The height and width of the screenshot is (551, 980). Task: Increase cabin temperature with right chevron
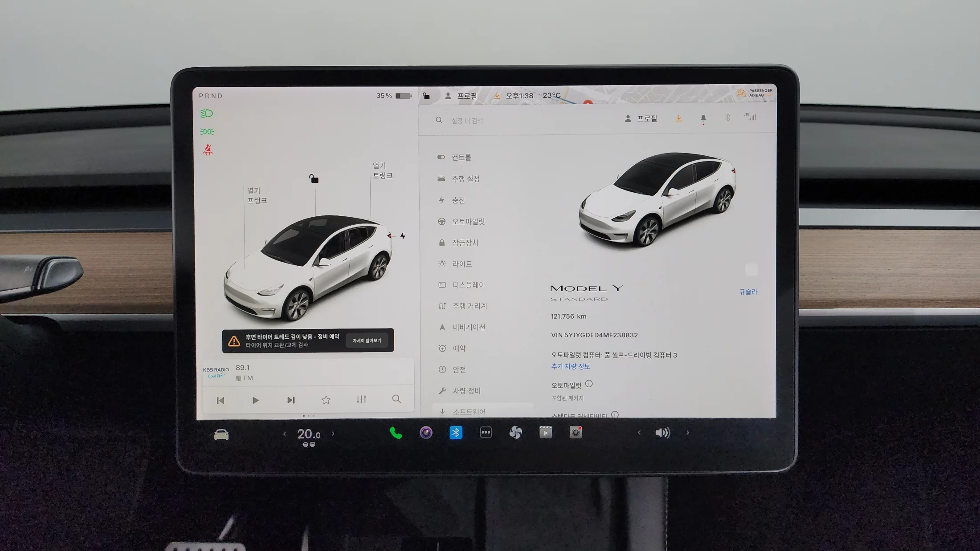tap(333, 434)
